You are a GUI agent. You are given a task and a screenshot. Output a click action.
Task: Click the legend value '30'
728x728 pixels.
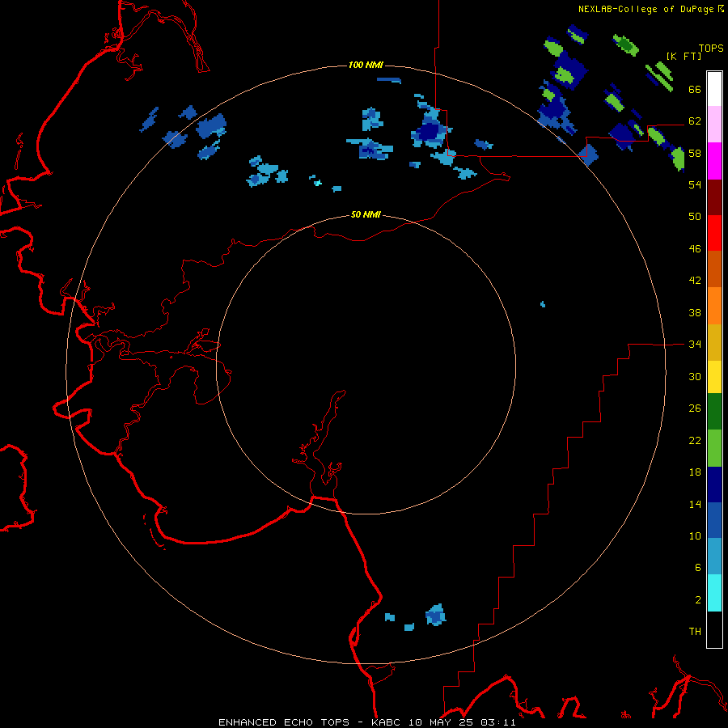pyautogui.click(x=695, y=376)
